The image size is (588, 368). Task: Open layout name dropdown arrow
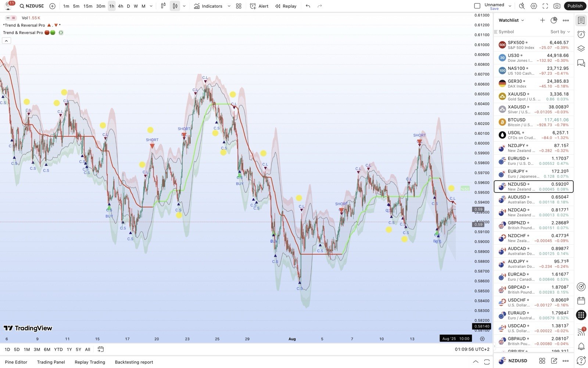(x=510, y=6)
